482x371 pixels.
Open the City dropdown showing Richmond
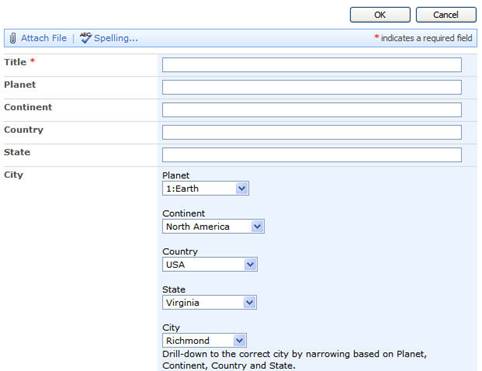(204, 341)
